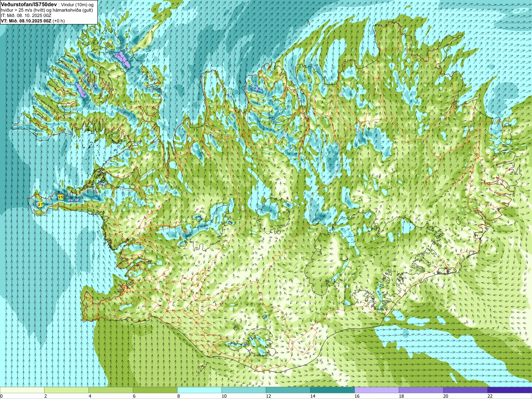This screenshot has height=399, width=532.
Task: Click the legend scale label "16"
Action: (357, 396)
